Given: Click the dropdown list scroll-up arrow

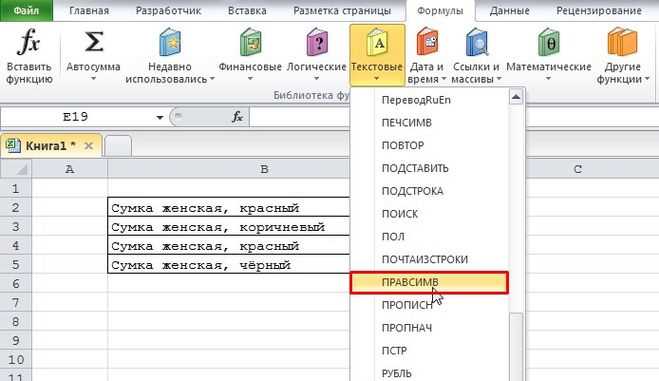Looking at the screenshot, I should click(516, 97).
